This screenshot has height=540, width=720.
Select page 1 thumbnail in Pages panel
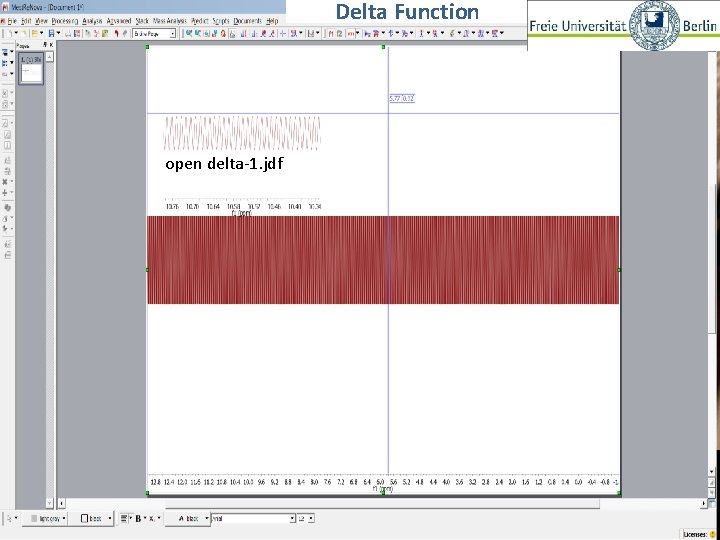31,69
